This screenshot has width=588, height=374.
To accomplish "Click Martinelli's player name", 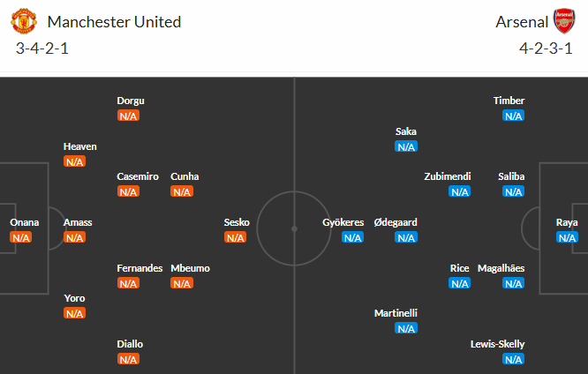I will click(396, 313).
